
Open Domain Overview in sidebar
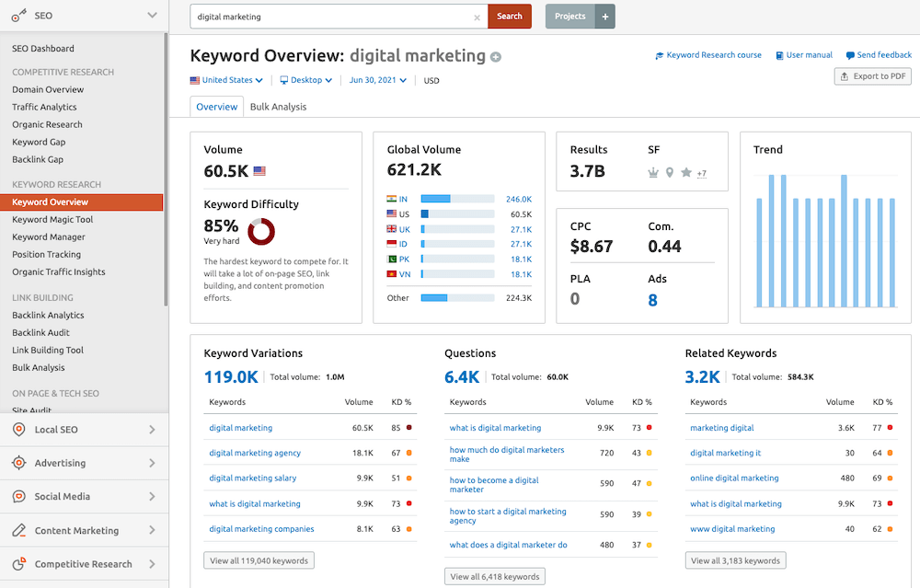coord(48,90)
